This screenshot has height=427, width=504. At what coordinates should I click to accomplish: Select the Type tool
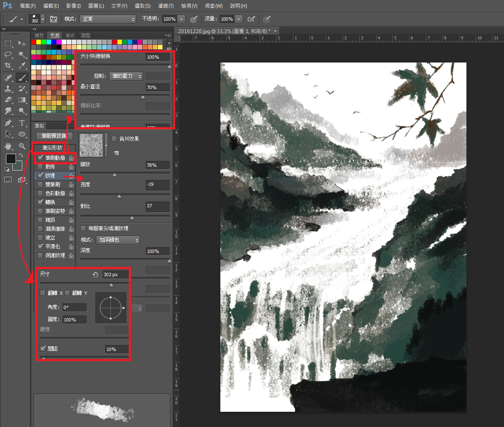[x=22, y=123]
